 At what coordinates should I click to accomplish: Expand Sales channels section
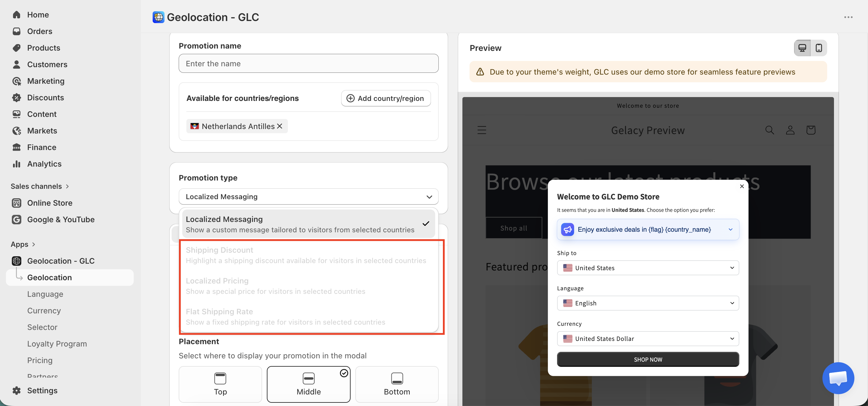point(40,186)
